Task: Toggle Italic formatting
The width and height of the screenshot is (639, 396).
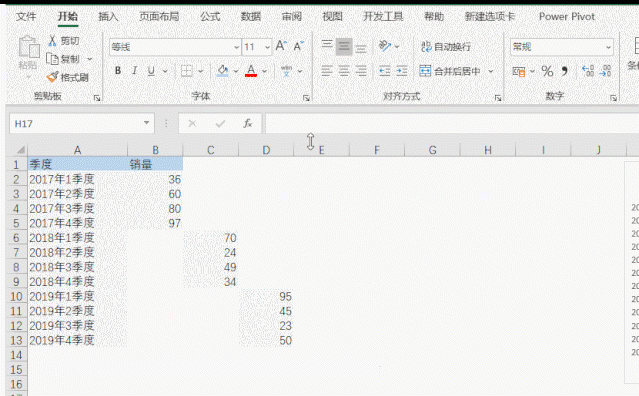Action: [134, 71]
